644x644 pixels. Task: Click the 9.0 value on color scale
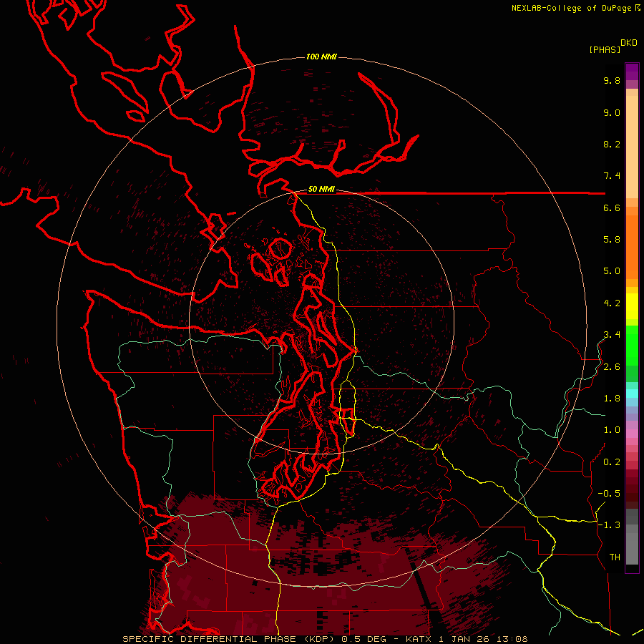pos(612,112)
